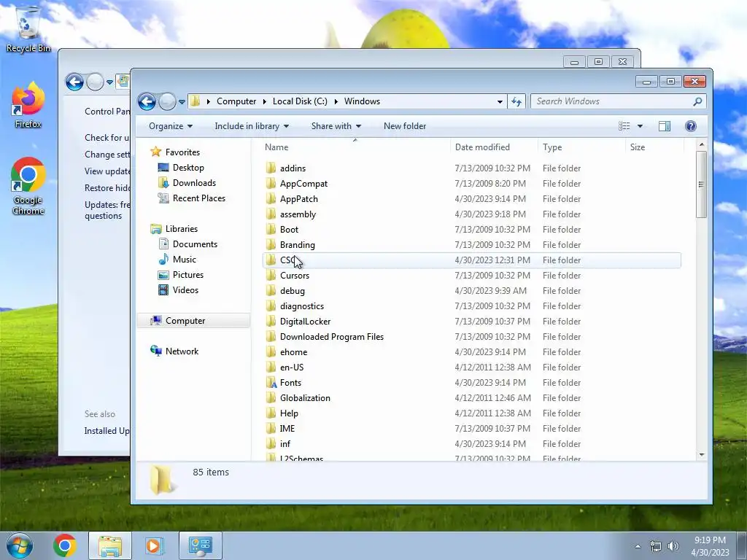747x560 pixels.
Task: Click the file list scrollbar thumb
Action: tap(701, 184)
